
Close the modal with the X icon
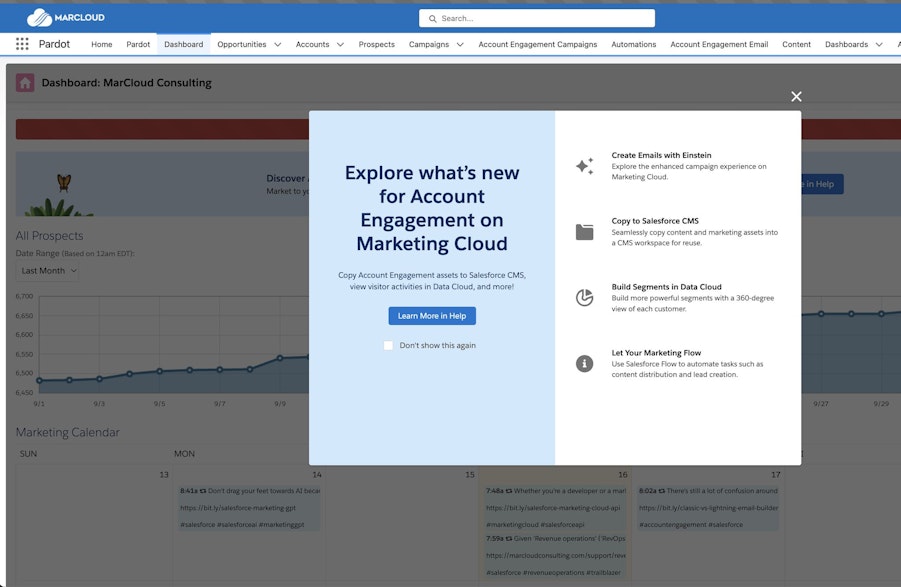coord(796,96)
